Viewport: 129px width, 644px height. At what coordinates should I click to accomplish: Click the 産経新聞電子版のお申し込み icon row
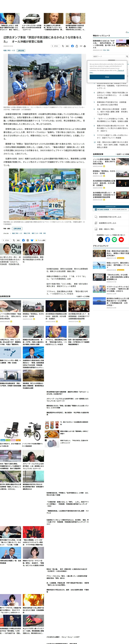pyautogui.click(x=111, y=217)
